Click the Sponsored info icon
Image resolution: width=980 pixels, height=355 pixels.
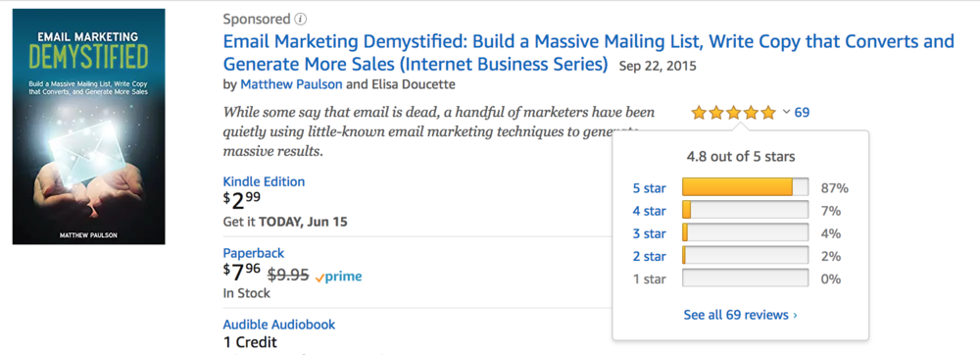(x=301, y=19)
